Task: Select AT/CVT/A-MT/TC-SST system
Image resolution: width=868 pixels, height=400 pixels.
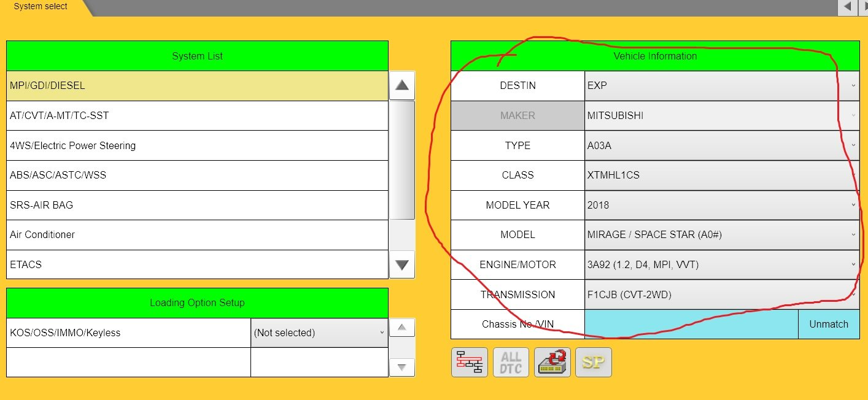Action: 197,115
